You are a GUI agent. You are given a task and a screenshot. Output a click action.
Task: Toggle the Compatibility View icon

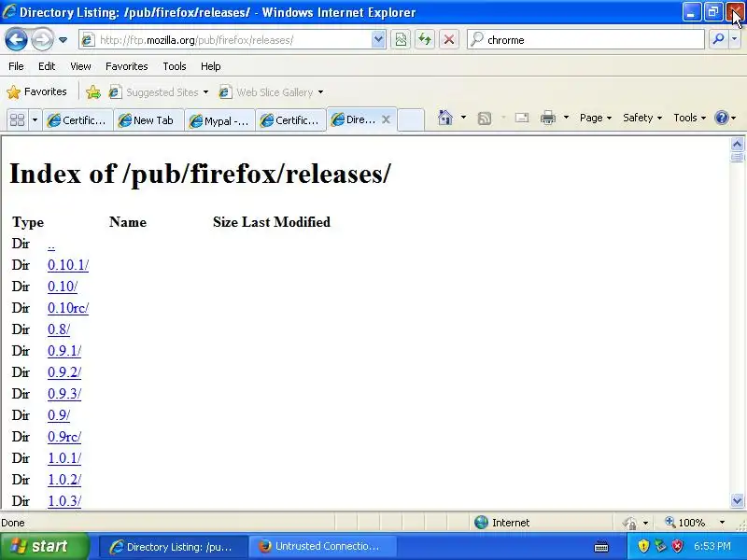click(x=402, y=40)
